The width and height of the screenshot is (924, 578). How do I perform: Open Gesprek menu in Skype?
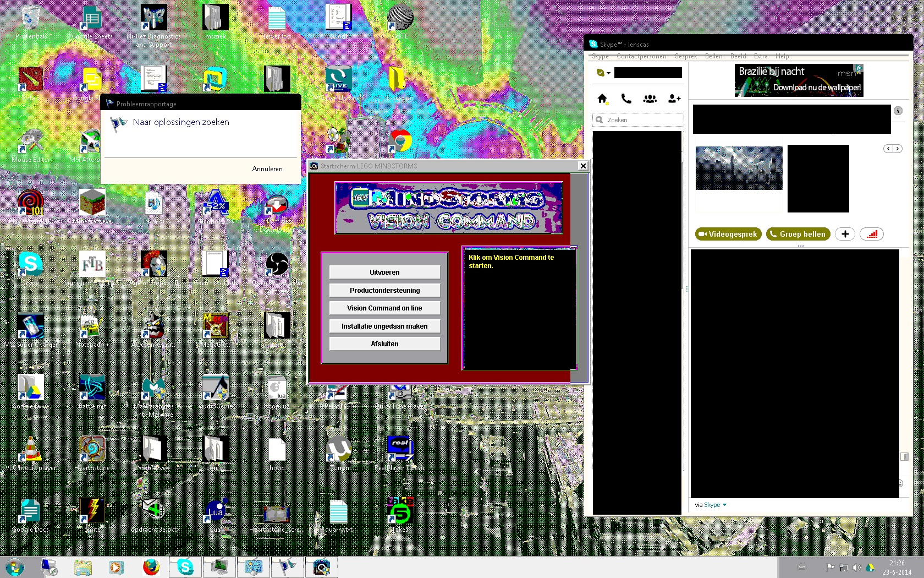[x=685, y=56]
